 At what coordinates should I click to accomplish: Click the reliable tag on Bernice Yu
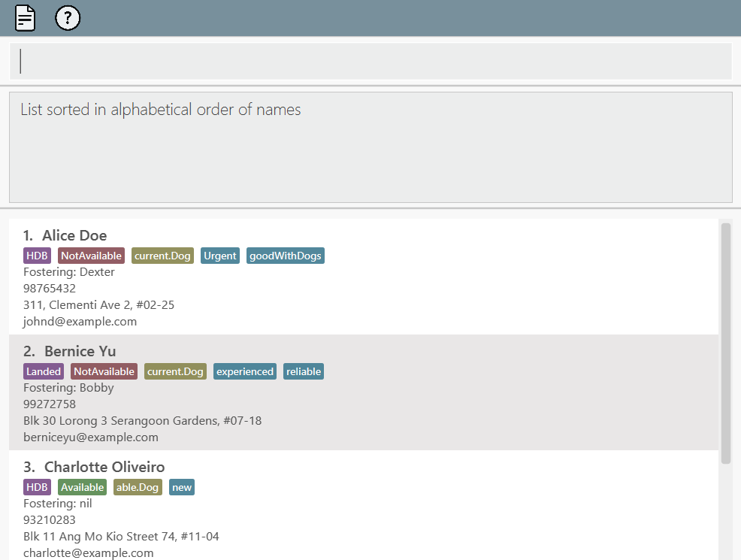(304, 371)
